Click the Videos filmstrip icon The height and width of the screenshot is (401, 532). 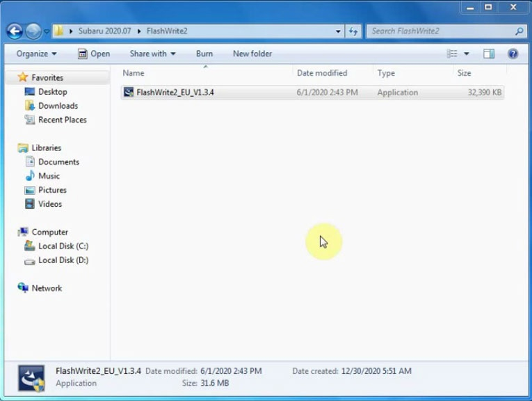[x=30, y=204]
